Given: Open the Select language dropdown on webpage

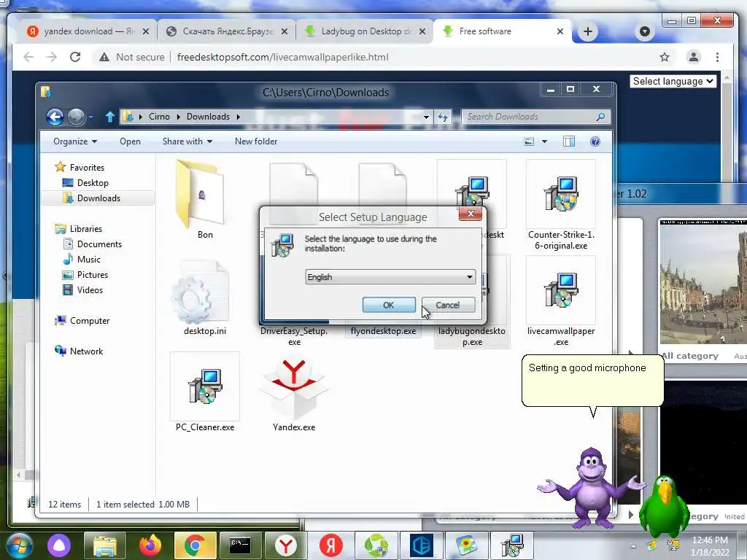Looking at the screenshot, I should tap(673, 82).
